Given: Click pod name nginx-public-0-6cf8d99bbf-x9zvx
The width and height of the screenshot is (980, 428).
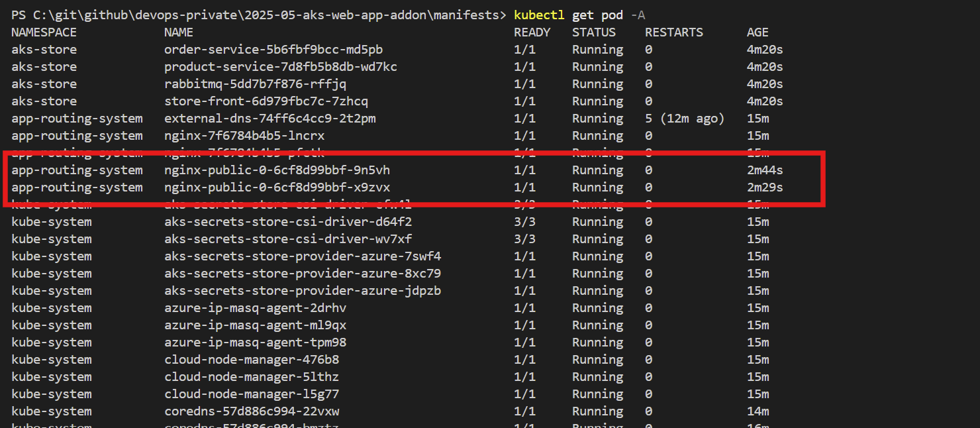Looking at the screenshot, I should pyautogui.click(x=277, y=187).
